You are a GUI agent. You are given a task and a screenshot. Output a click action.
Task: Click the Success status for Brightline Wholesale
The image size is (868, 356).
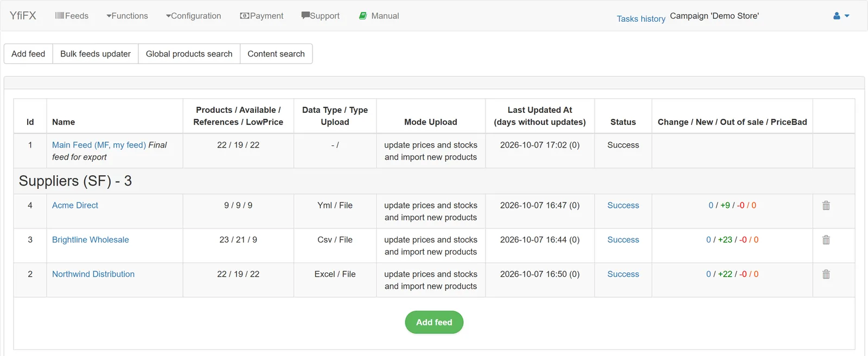[x=623, y=240]
